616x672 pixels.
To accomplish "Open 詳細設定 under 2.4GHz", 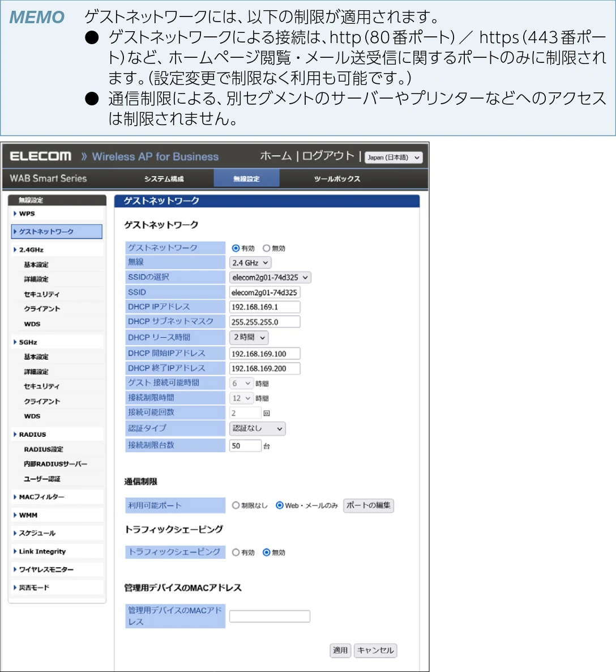I will 36,279.
